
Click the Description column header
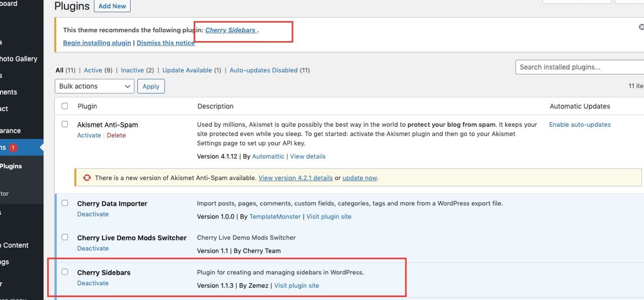click(x=215, y=106)
